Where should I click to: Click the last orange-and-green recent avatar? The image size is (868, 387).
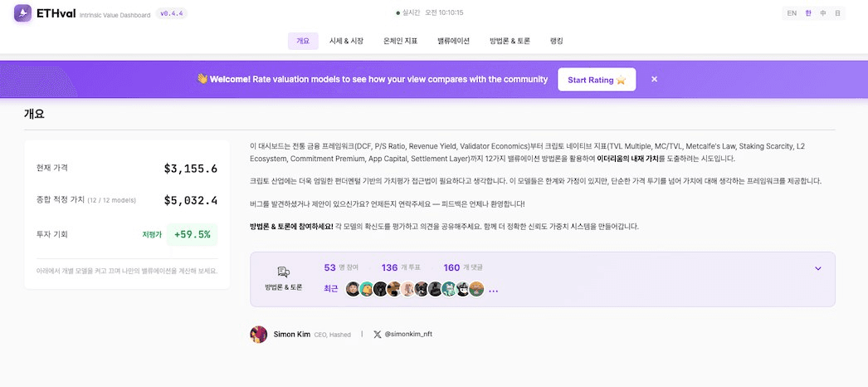(476, 289)
